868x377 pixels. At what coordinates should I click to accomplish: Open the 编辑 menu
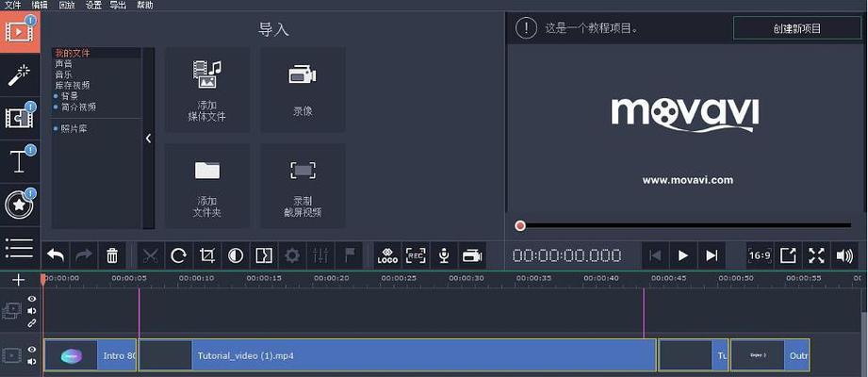[x=40, y=5]
